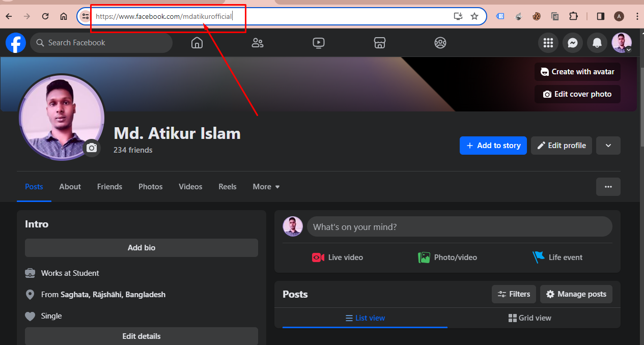
Task: Click the Md. Atikur Islam name heading
Action: [177, 133]
